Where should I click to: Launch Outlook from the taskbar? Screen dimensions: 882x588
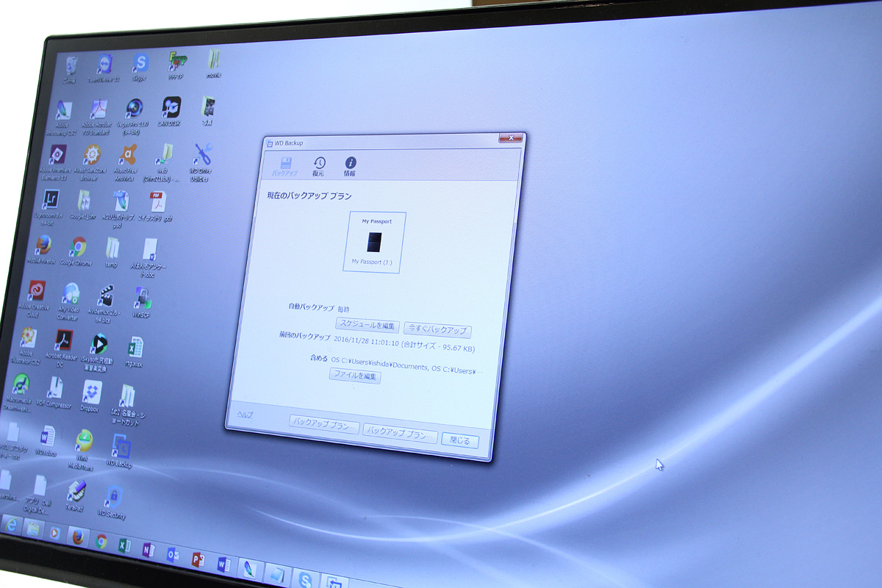(x=173, y=555)
